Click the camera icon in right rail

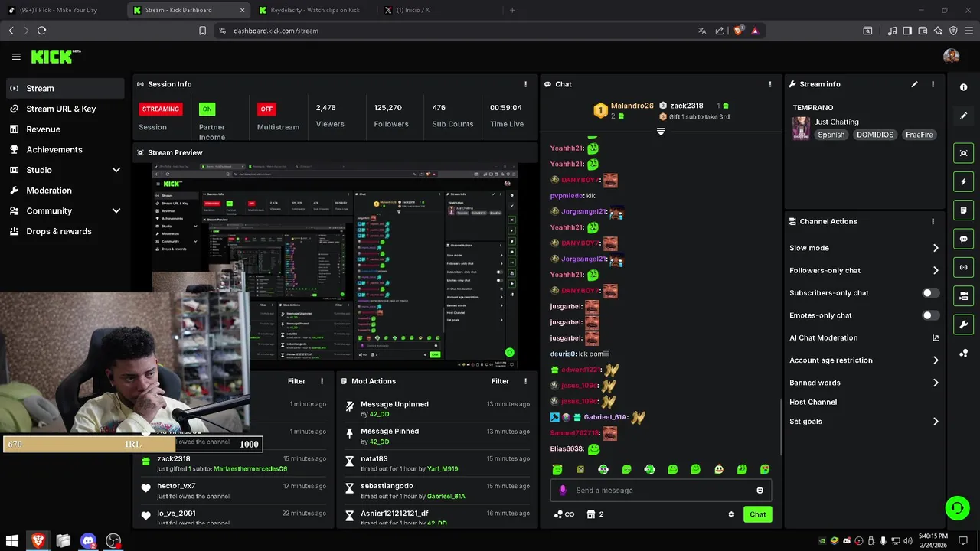(x=964, y=296)
